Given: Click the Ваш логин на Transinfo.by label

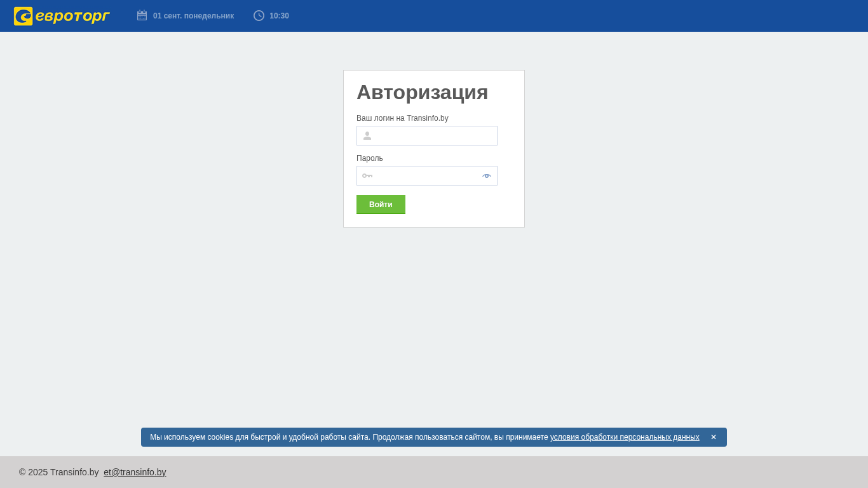Looking at the screenshot, I should pyautogui.click(x=402, y=118).
